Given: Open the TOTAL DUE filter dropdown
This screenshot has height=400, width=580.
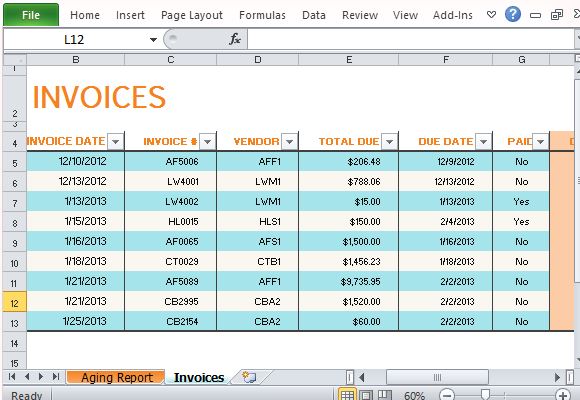Looking at the screenshot, I should click(389, 141).
